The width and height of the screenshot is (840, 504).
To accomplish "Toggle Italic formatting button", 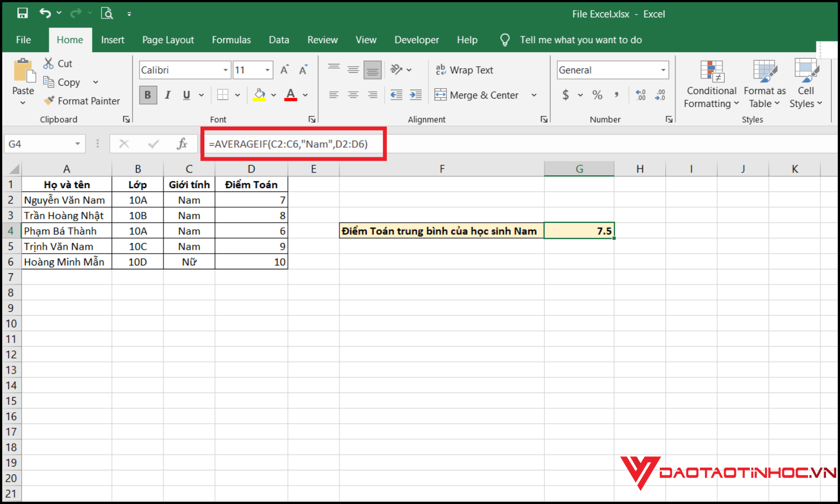I will pos(167,95).
